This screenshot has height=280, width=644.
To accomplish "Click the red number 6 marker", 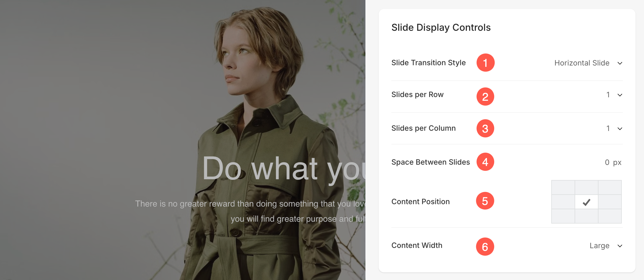I will coord(485,247).
